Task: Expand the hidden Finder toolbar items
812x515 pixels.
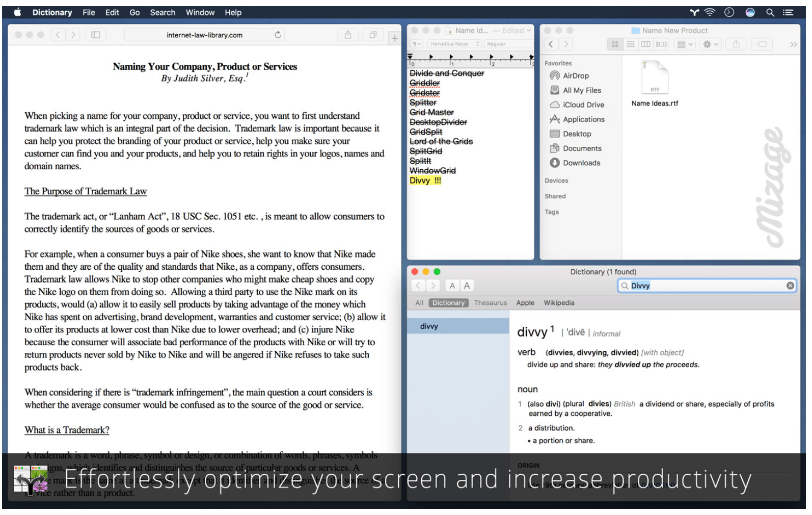Action: (x=793, y=45)
